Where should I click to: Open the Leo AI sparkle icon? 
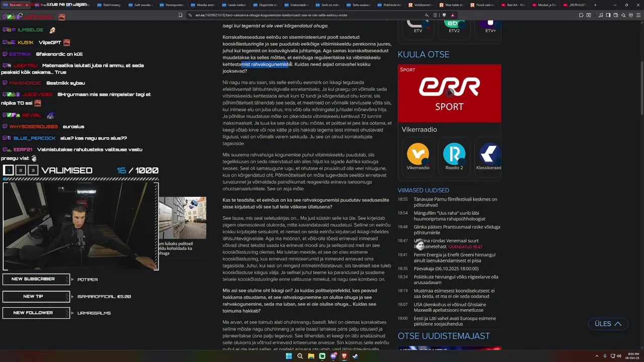(623, 15)
